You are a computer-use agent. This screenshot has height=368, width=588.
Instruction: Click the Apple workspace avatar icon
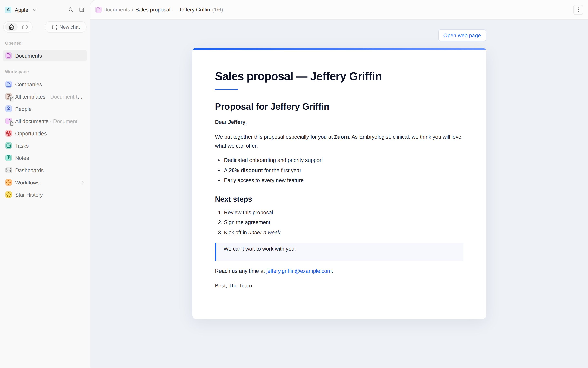pyautogui.click(x=8, y=10)
